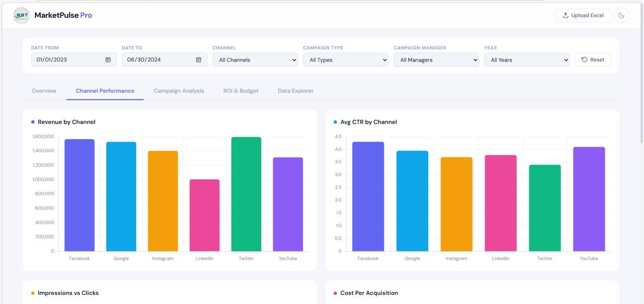644x304 pixels.
Task: Open the Campaign Type dropdown
Action: [x=345, y=59]
